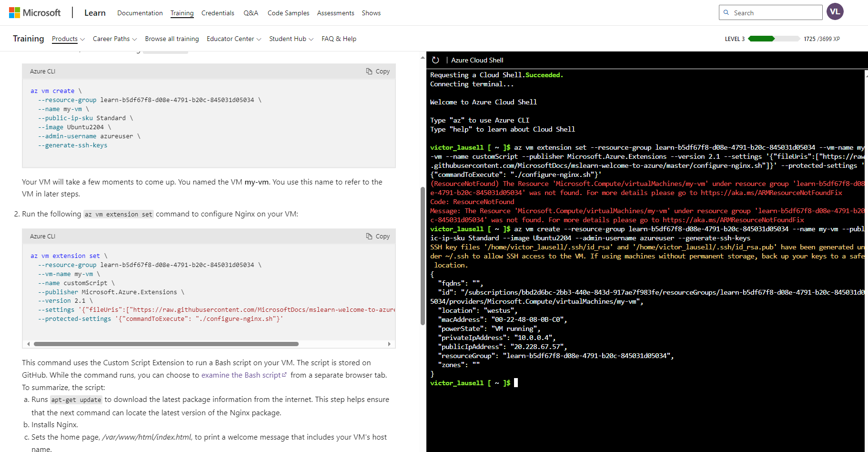Click the search magnifier icon
This screenshot has height=452, width=868.
726,12
